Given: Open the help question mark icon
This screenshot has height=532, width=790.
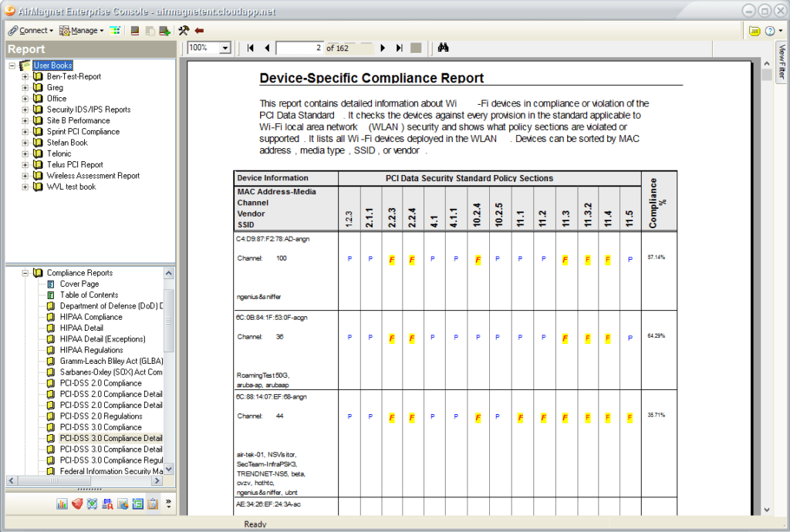Looking at the screenshot, I should 769,31.
